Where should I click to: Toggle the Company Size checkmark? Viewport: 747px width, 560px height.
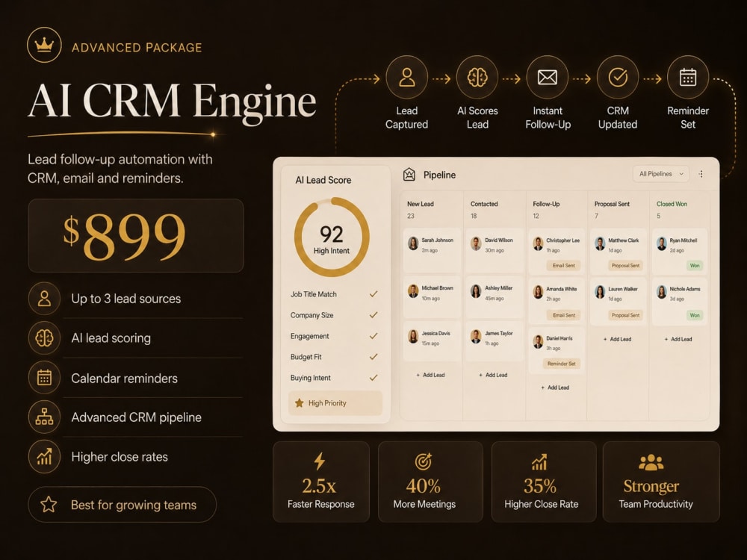[x=373, y=315]
